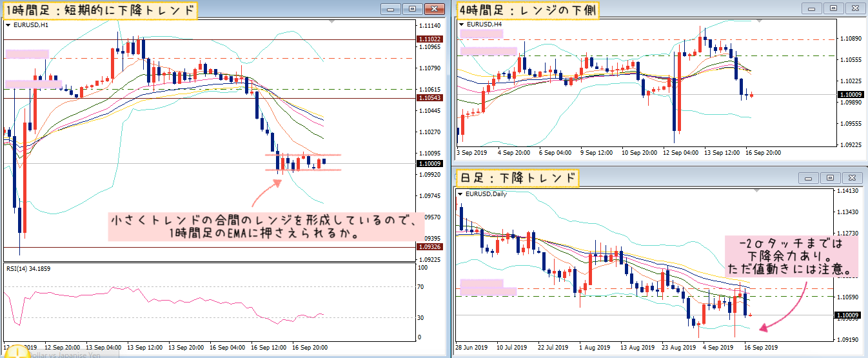This screenshot has width=868, height=358.
Task: Restore the H1 chart window size
Action: 413,9
